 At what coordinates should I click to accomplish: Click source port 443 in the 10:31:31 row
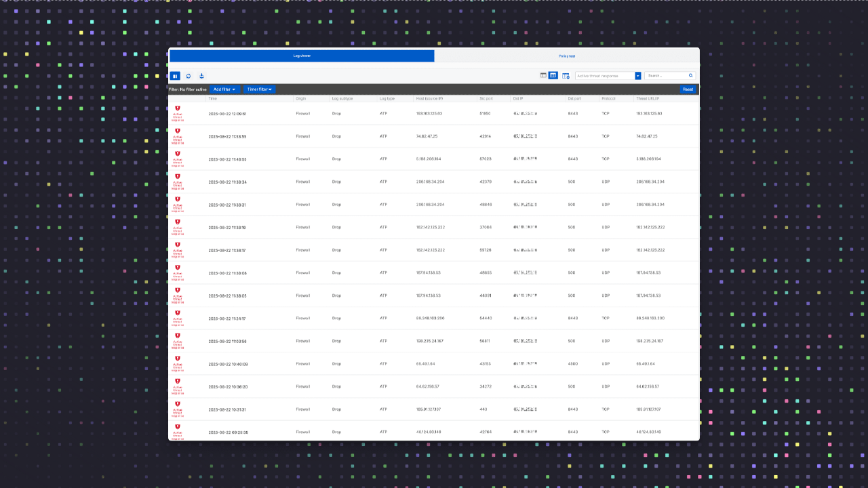(483, 409)
